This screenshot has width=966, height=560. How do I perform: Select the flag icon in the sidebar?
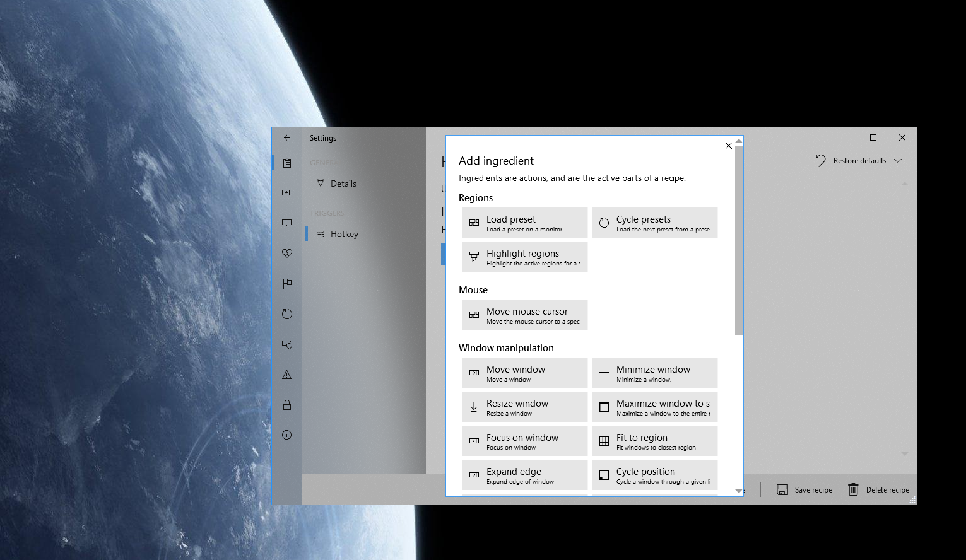tap(287, 283)
